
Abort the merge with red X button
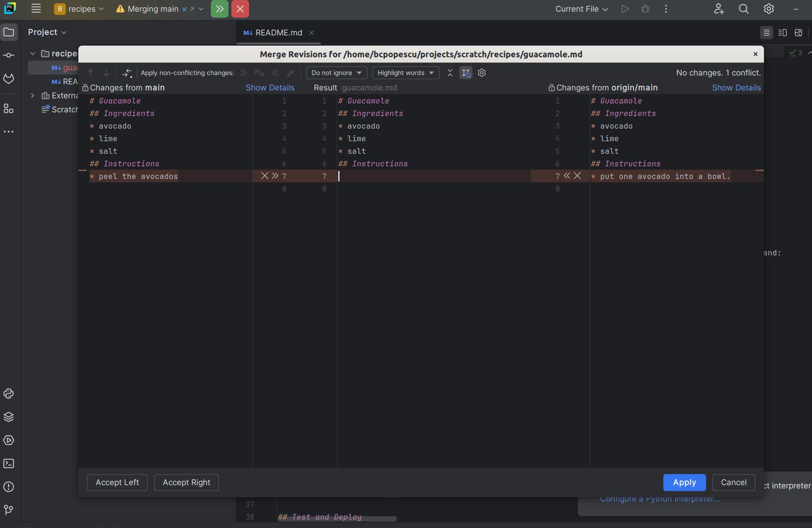(x=240, y=9)
